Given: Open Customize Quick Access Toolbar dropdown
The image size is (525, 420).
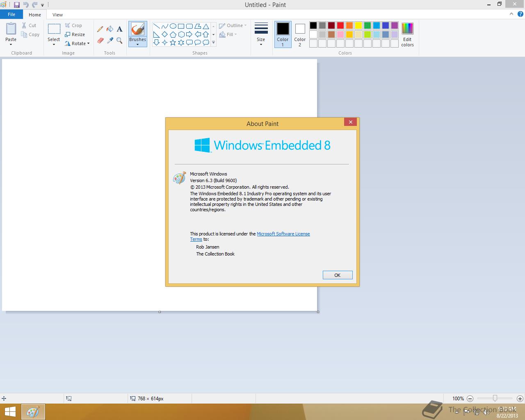Looking at the screenshot, I should tap(42, 5).
